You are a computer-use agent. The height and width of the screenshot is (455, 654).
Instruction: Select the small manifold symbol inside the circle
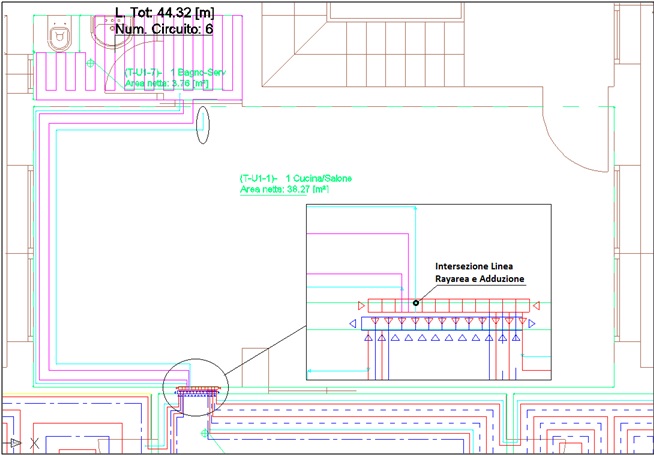click(x=196, y=393)
